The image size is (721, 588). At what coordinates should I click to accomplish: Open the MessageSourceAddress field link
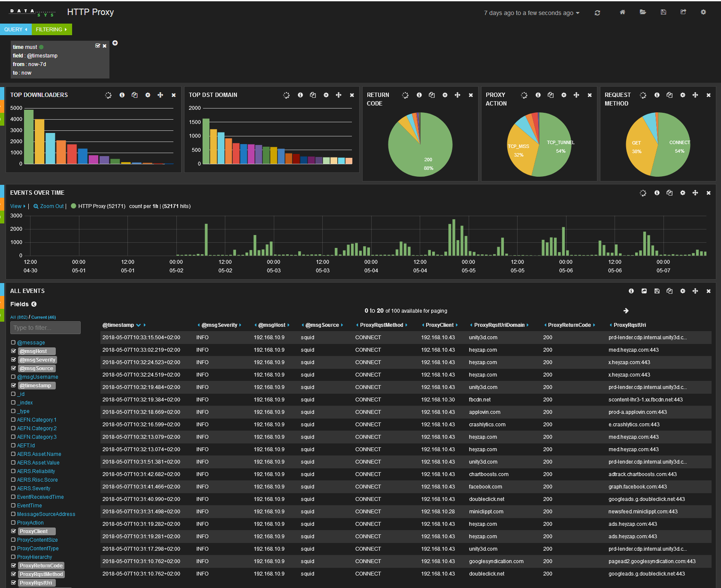point(46,514)
